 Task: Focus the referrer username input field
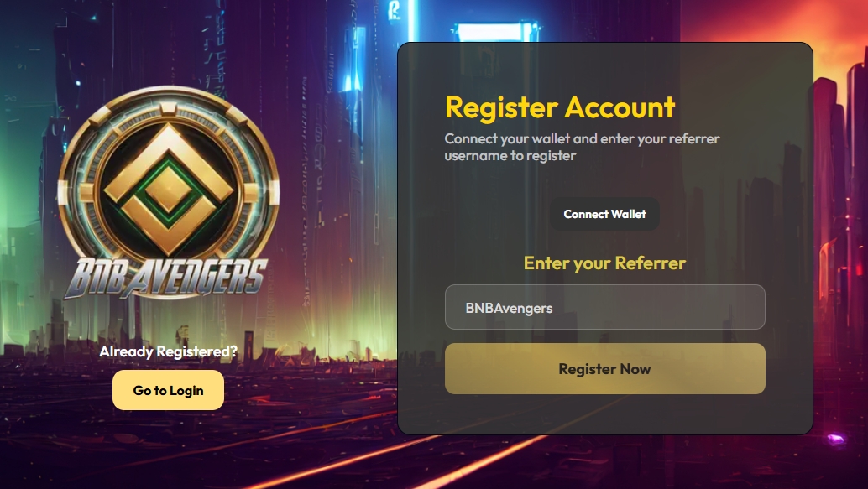click(605, 307)
